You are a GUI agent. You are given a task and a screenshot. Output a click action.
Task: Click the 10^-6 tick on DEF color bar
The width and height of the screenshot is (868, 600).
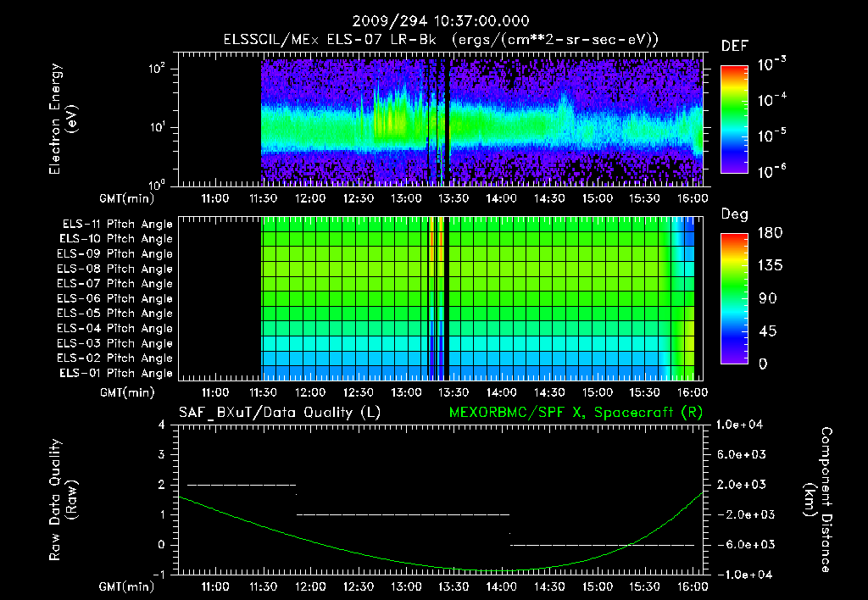click(771, 171)
